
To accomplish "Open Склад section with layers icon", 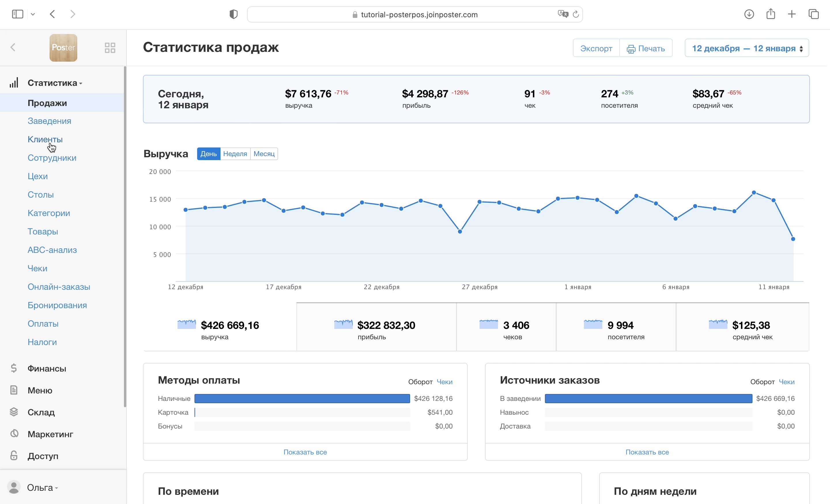I will pyautogui.click(x=41, y=412).
